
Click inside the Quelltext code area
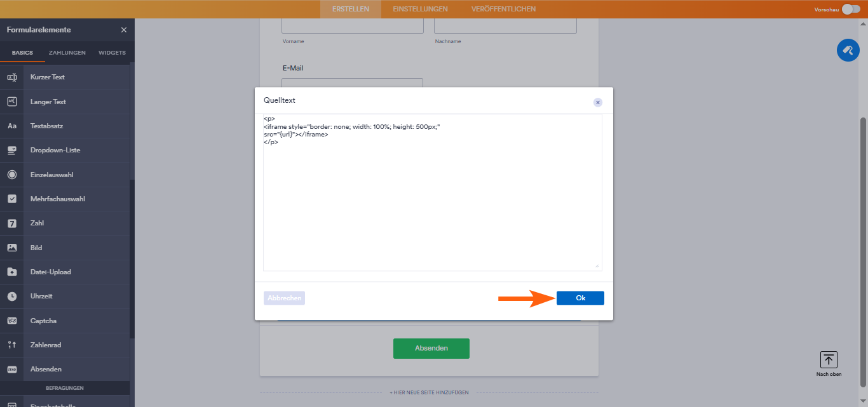[432, 190]
